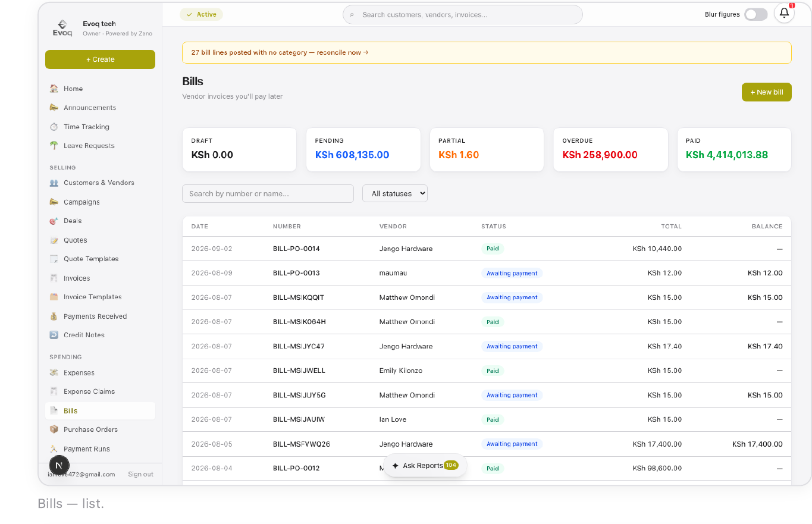Select the Bills sidebar item
Screen dimensions: 812x524
100,411
